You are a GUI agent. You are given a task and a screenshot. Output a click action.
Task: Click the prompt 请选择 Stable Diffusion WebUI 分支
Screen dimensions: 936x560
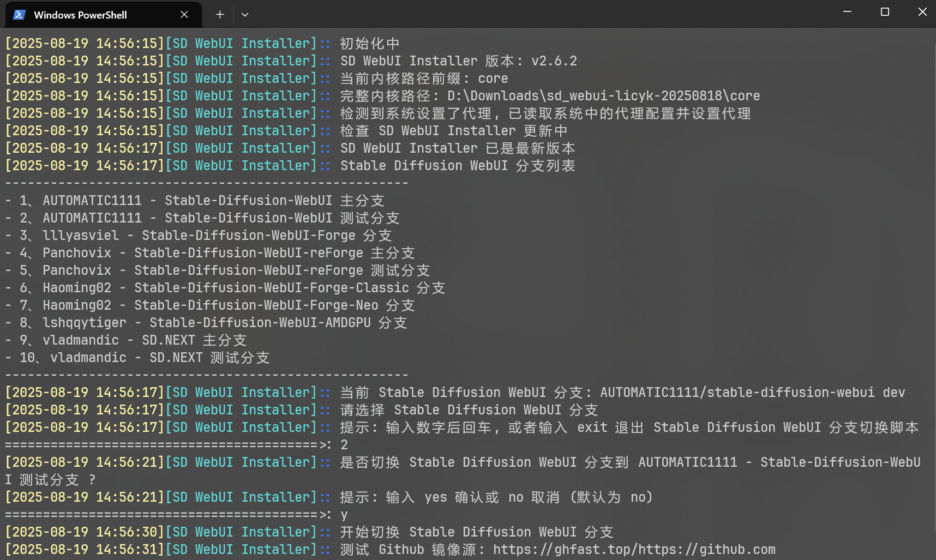[469, 410]
